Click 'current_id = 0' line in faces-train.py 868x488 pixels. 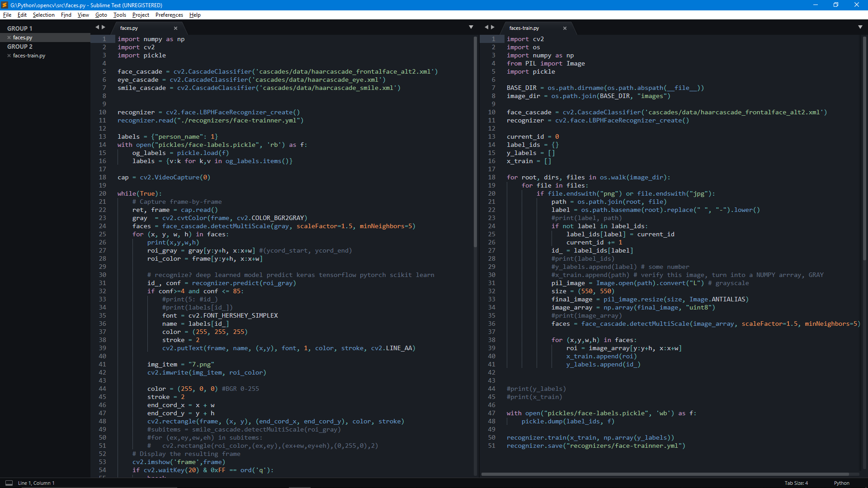[533, 136]
